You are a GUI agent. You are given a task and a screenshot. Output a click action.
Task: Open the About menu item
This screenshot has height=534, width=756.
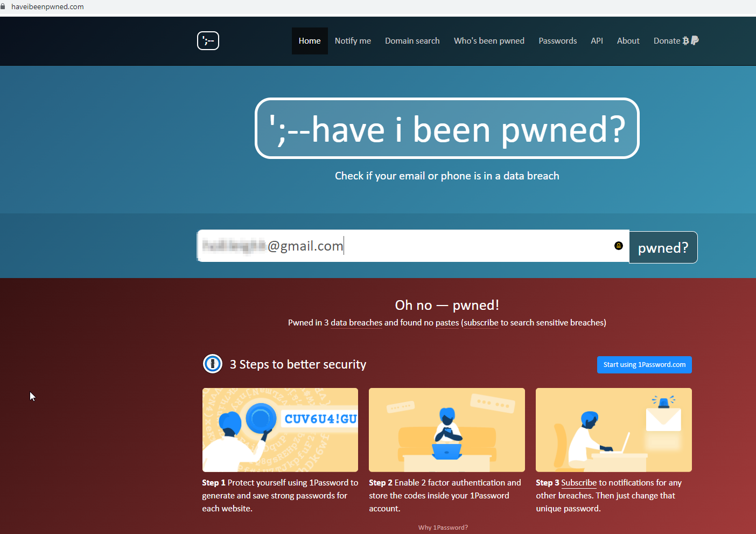coord(628,41)
